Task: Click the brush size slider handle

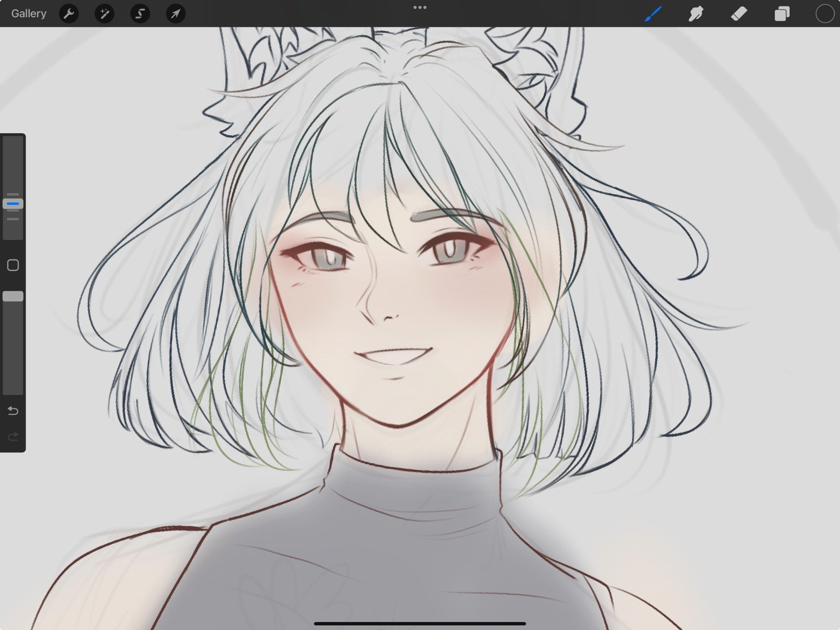Action: (13, 204)
